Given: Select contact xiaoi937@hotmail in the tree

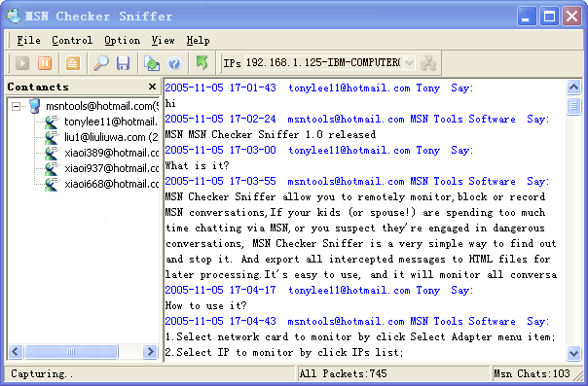Looking at the screenshot, I should (111, 168).
